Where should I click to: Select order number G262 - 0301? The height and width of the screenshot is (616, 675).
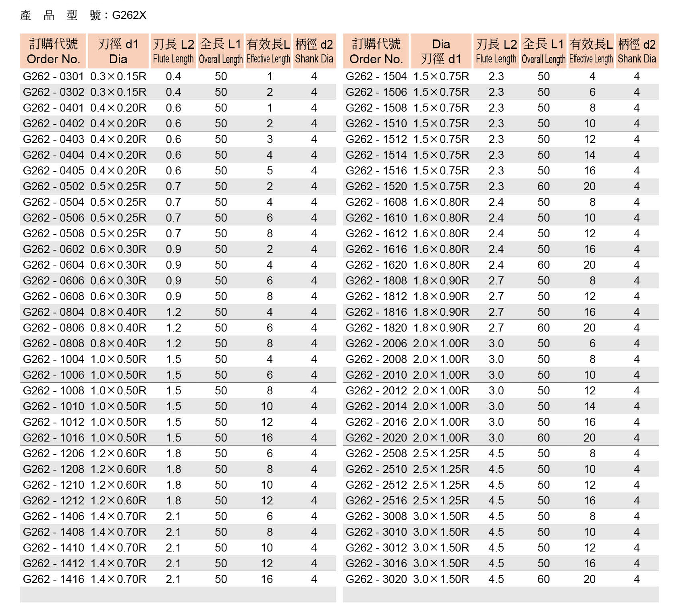coord(54,77)
